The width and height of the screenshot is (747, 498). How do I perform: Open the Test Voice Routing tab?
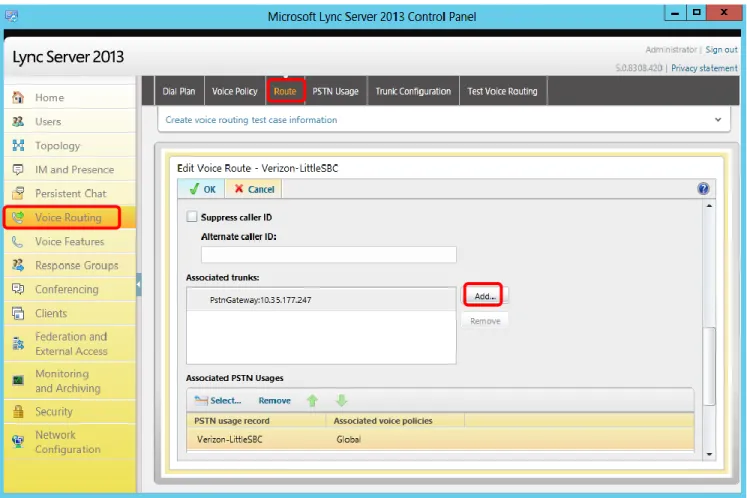click(503, 91)
